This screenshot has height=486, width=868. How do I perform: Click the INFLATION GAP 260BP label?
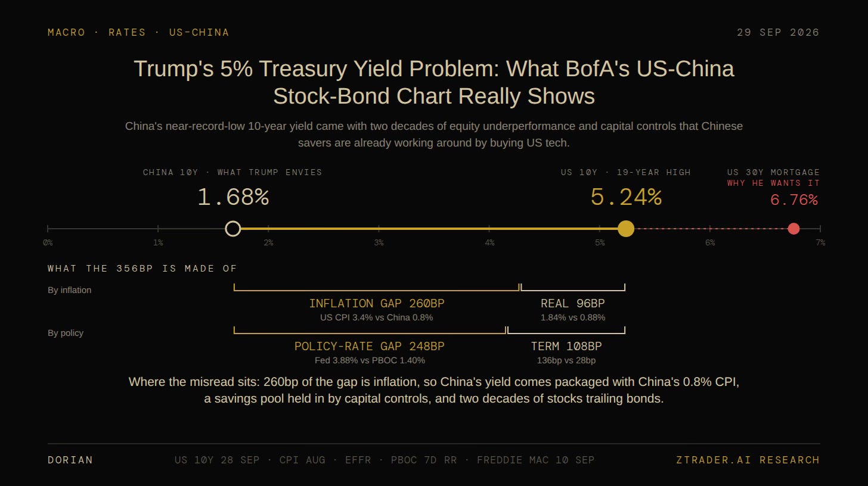(x=377, y=304)
